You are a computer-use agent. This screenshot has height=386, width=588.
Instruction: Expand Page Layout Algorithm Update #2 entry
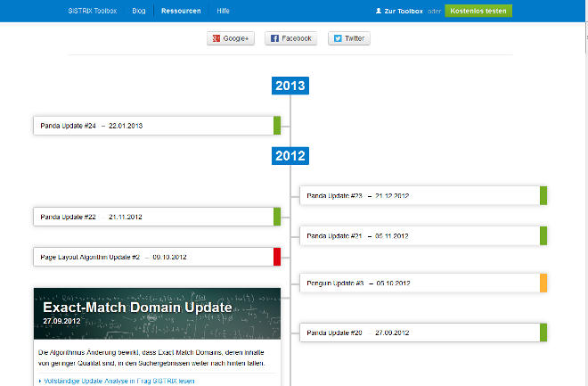pos(153,257)
